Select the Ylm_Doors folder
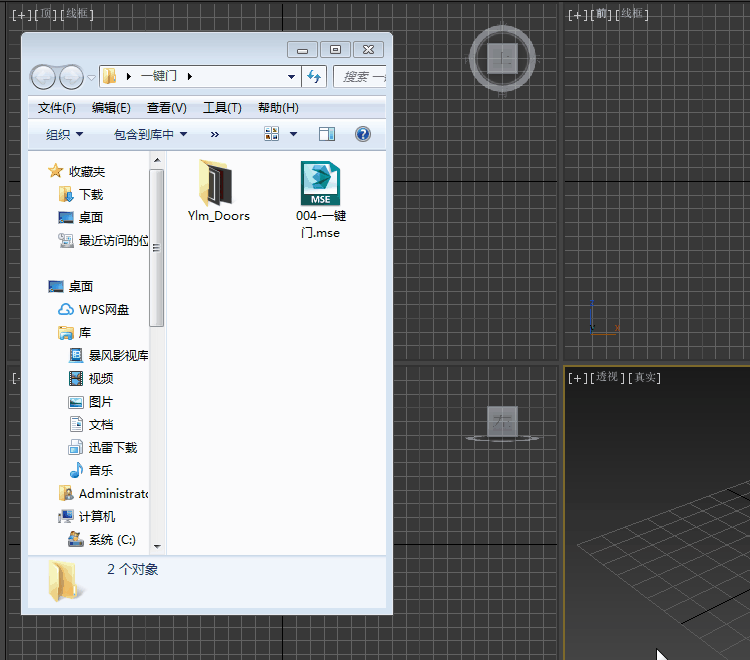Screen dimensions: 750x660 (218, 191)
